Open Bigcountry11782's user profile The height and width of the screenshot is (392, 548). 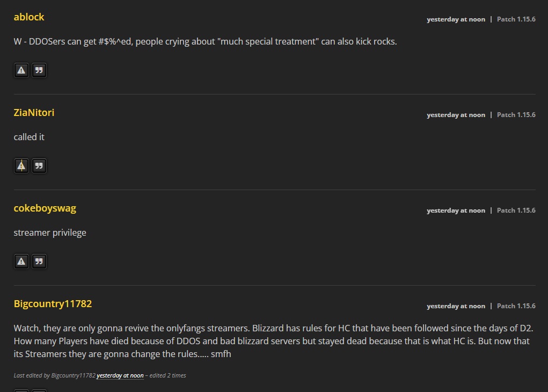tap(53, 304)
